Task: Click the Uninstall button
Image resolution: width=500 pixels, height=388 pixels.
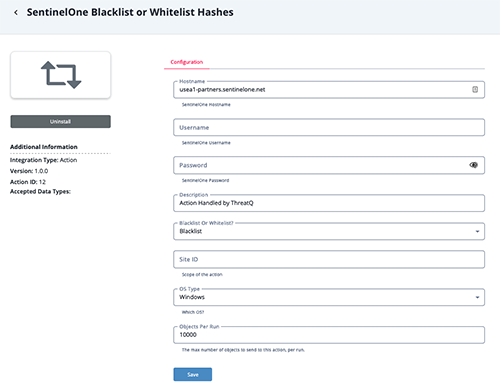Action: click(60, 121)
